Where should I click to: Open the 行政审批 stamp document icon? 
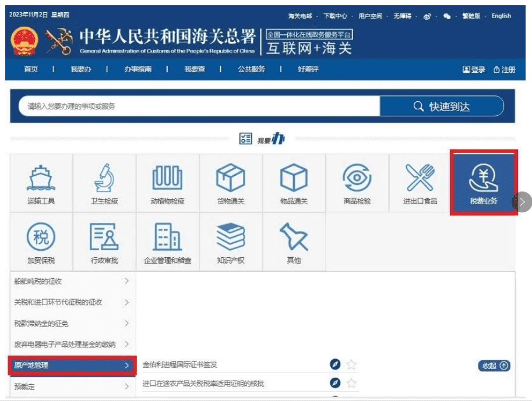point(104,242)
